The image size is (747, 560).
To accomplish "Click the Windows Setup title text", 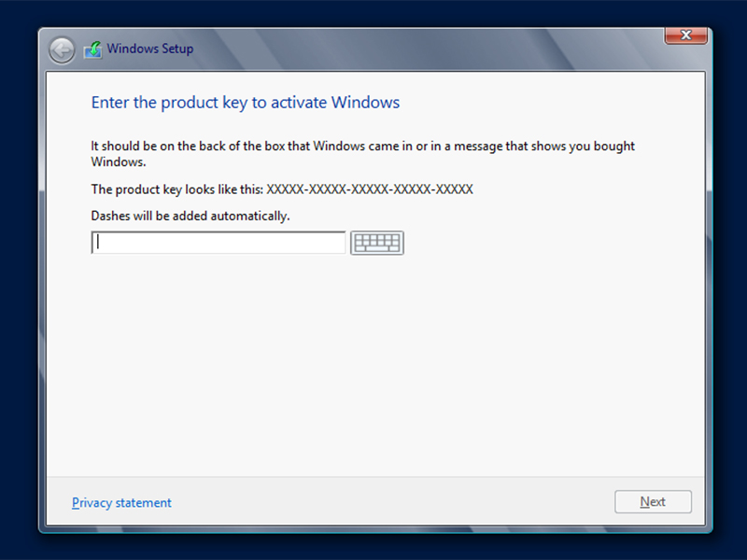I will coord(150,49).
